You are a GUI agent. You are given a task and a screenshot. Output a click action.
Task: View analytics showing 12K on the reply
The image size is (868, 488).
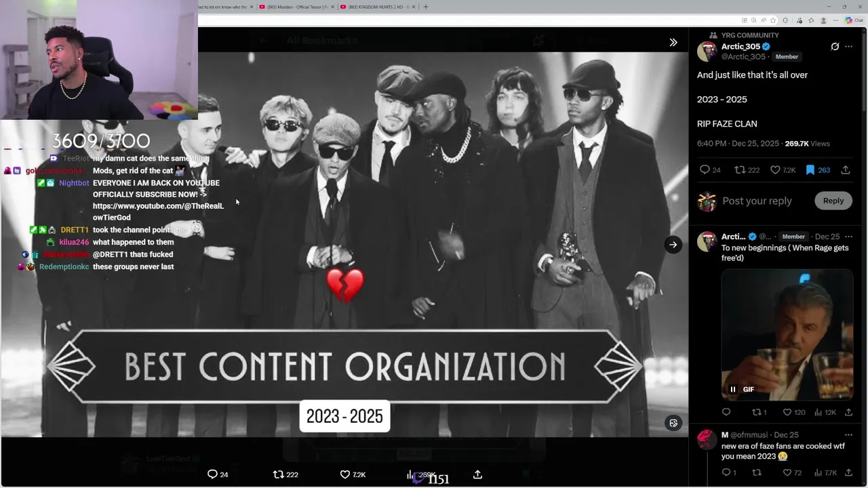coord(825,412)
